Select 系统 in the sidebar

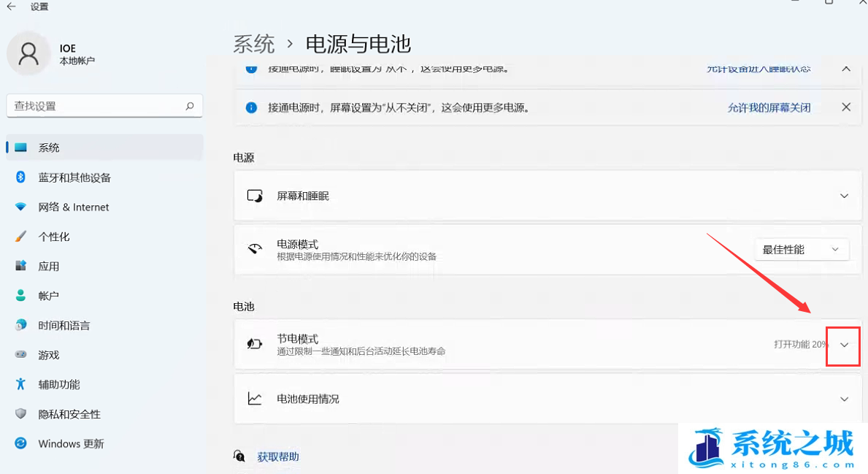(49, 148)
